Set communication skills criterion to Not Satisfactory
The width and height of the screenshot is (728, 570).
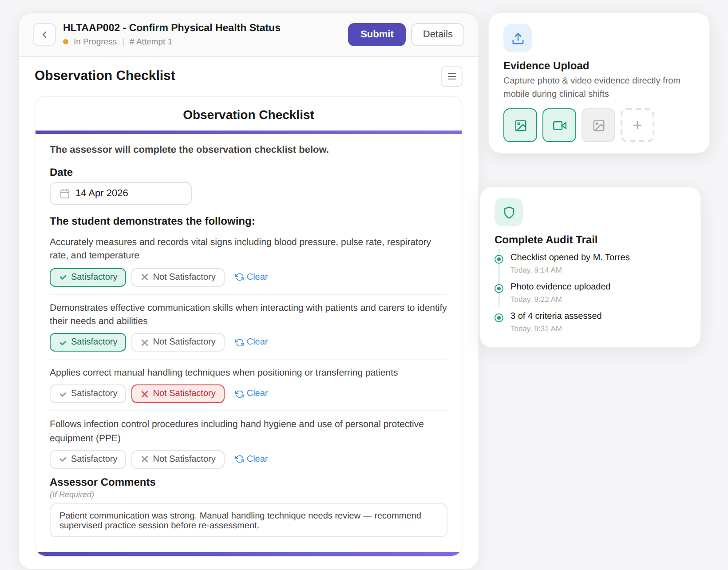pos(178,342)
